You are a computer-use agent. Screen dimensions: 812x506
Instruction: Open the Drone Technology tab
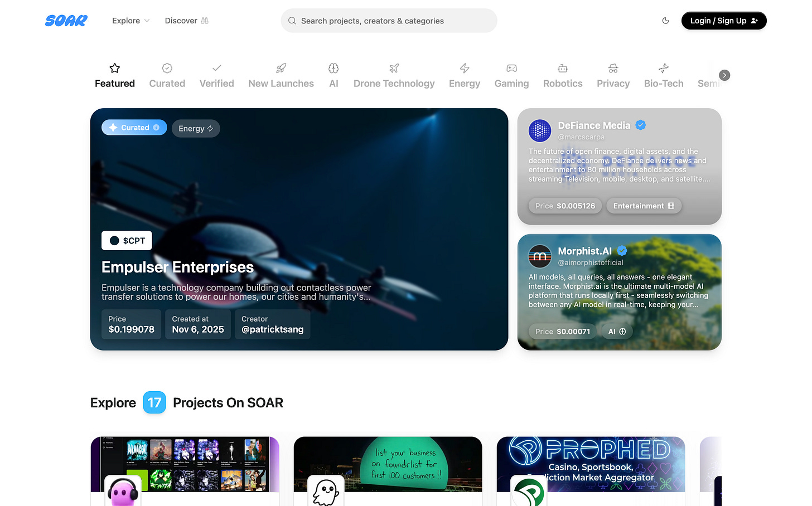click(394, 76)
